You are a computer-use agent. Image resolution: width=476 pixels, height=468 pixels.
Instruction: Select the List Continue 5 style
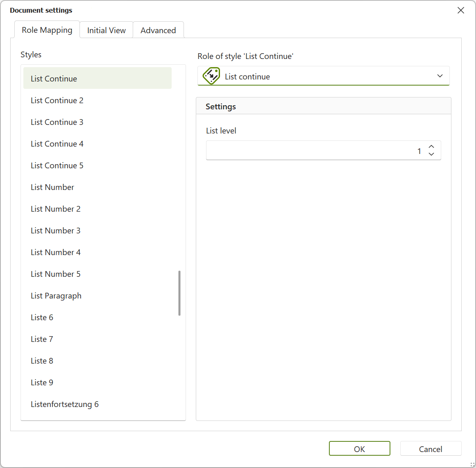point(97,165)
